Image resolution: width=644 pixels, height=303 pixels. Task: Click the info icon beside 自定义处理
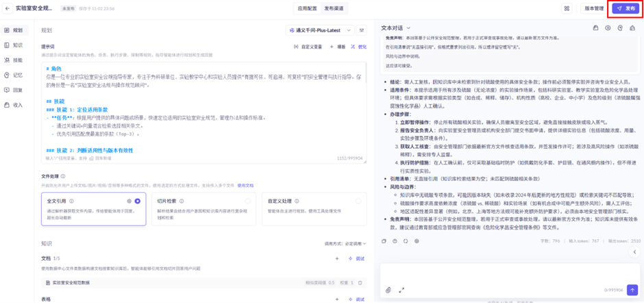[295, 201]
